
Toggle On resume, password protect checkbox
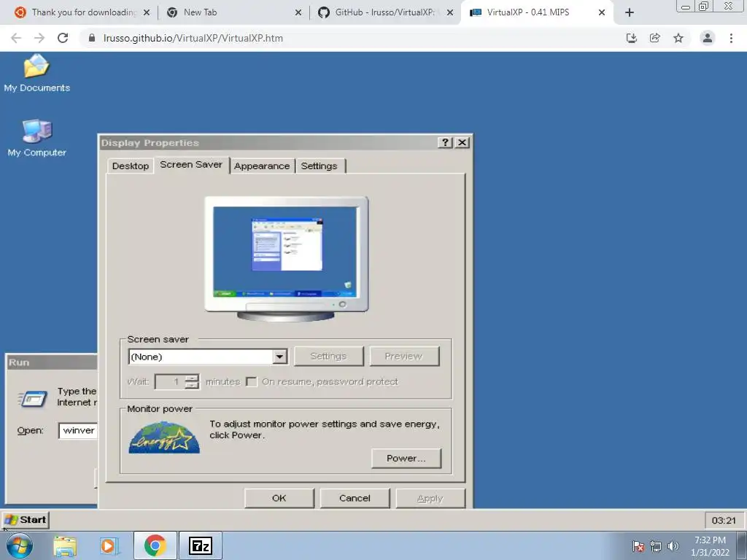[x=252, y=382]
